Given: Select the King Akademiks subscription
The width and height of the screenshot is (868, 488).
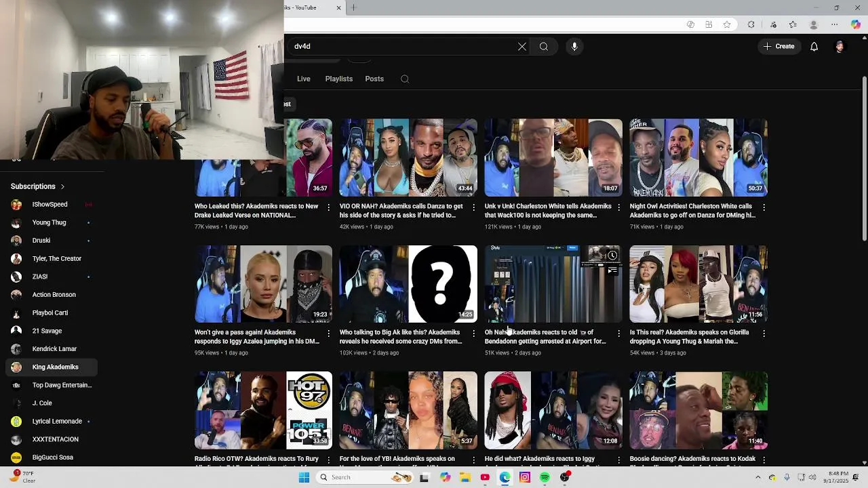Looking at the screenshot, I should 52,367.
